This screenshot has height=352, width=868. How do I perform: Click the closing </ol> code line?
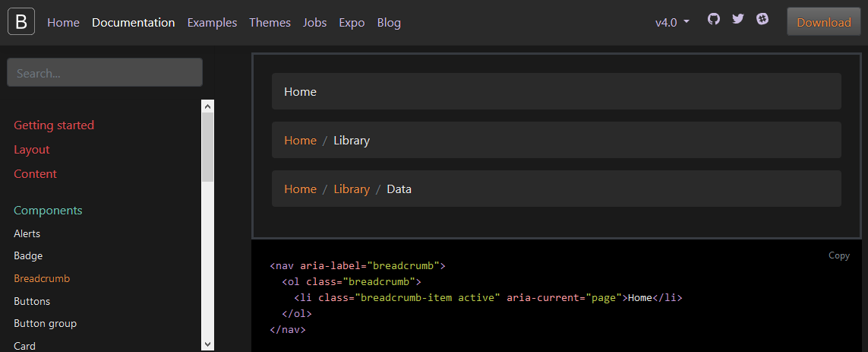pyautogui.click(x=297, y=314)
